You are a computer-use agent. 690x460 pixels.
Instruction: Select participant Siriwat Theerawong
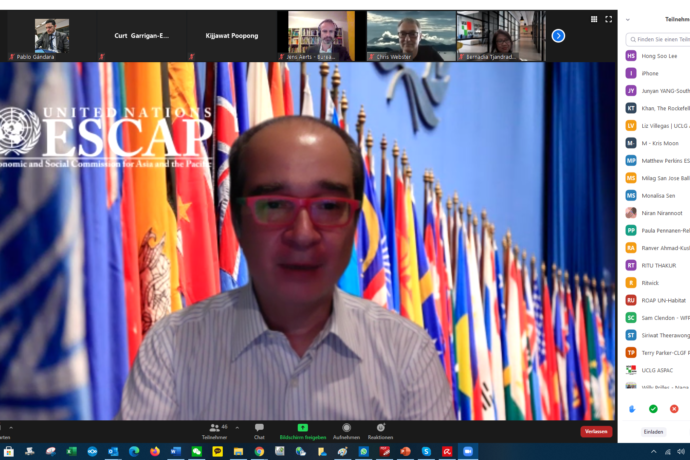(x=657, y=335)
